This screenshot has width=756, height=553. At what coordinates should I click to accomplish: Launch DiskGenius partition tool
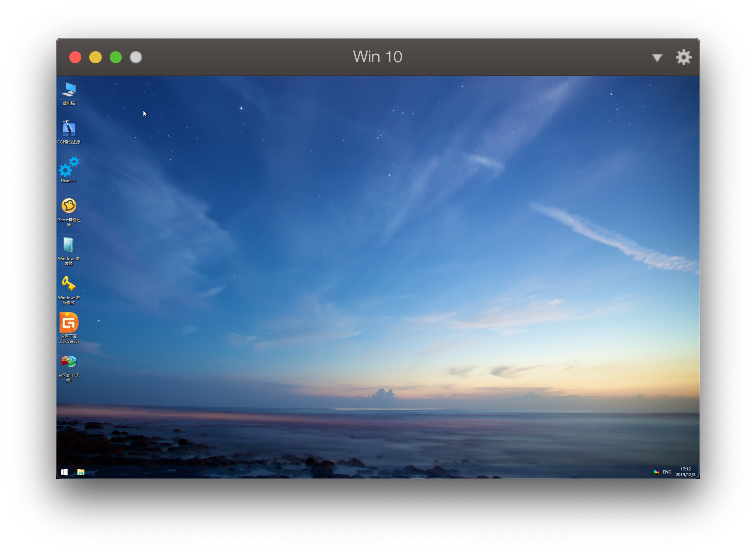69,323
